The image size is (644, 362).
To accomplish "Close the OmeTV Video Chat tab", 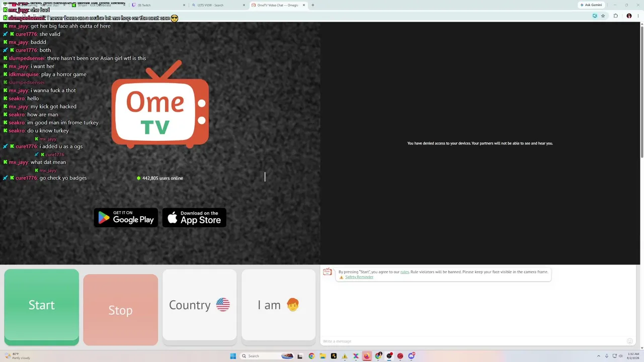I will 304,5.
